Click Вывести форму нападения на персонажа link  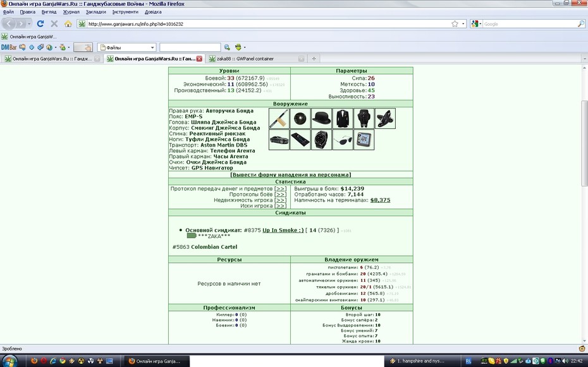click(291, 175)
